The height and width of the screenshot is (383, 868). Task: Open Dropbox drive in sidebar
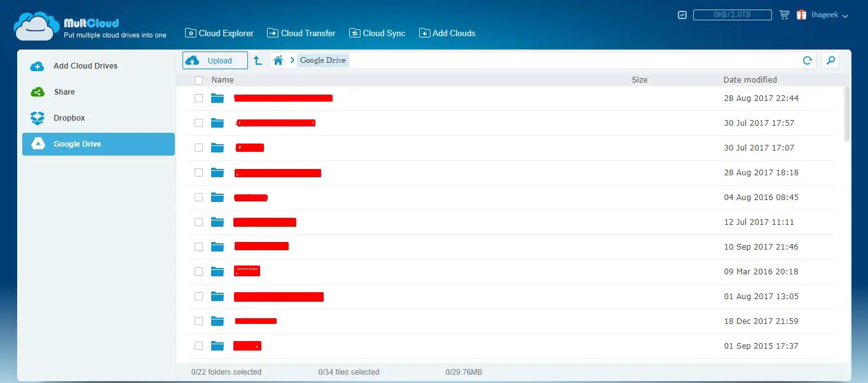[99, 118]
